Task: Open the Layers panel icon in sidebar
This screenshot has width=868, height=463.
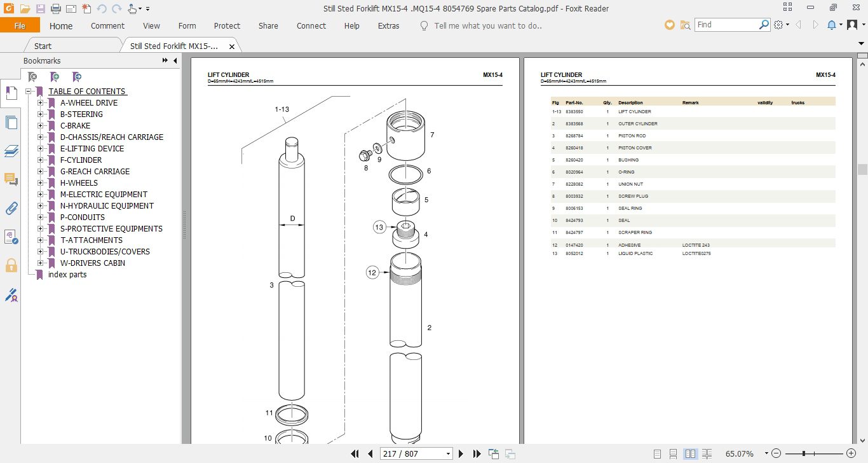Action: coord(11,151)
